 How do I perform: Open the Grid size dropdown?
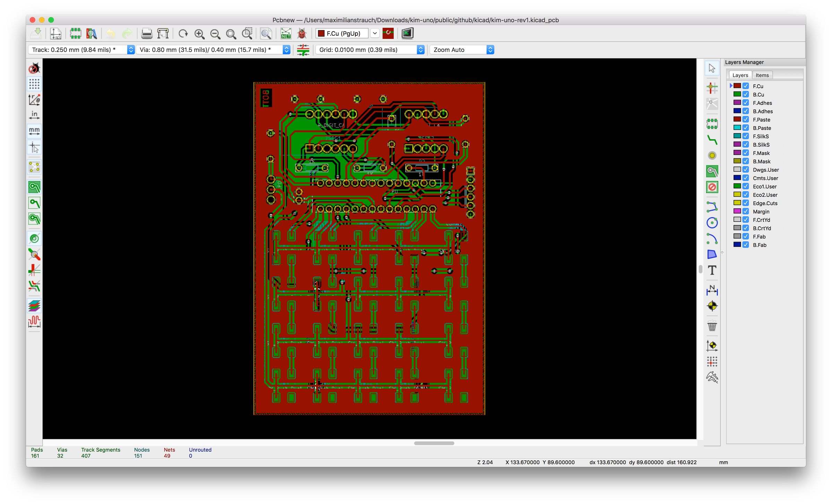[x=421, y=50]
